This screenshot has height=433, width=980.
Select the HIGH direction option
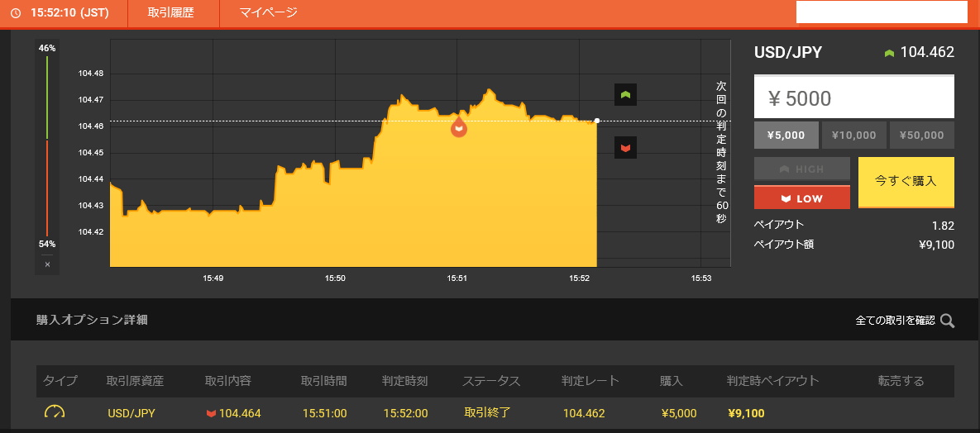801,169
